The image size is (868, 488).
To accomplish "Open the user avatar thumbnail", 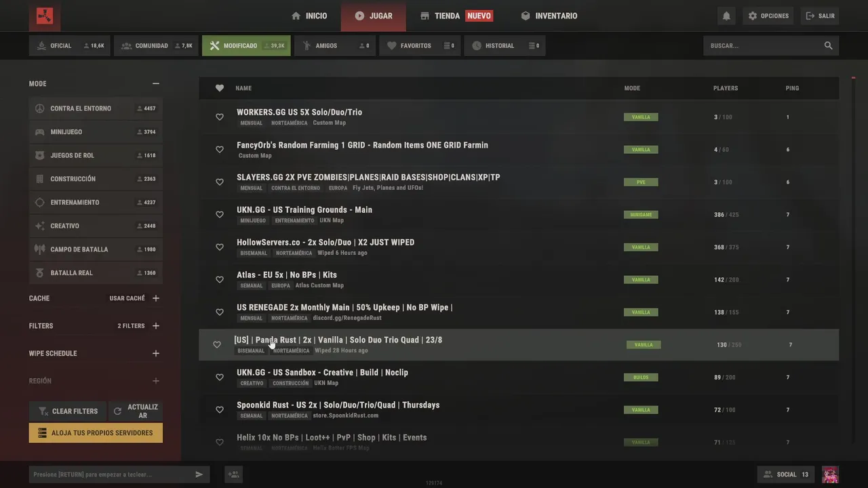I will (830, 474).
